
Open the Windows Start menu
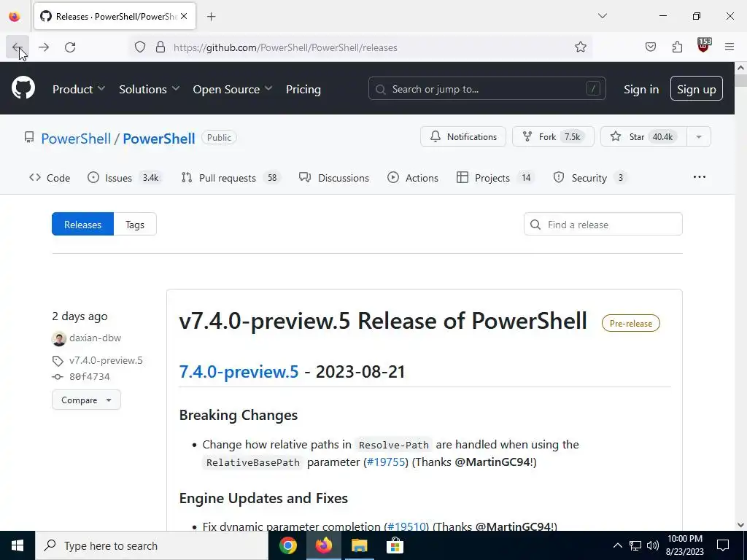18,545
